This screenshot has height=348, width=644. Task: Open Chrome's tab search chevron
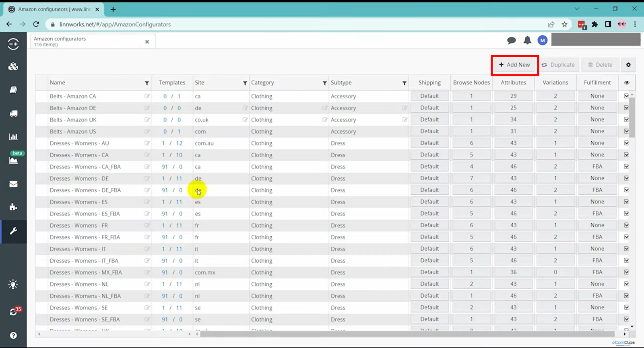(577, 9)
